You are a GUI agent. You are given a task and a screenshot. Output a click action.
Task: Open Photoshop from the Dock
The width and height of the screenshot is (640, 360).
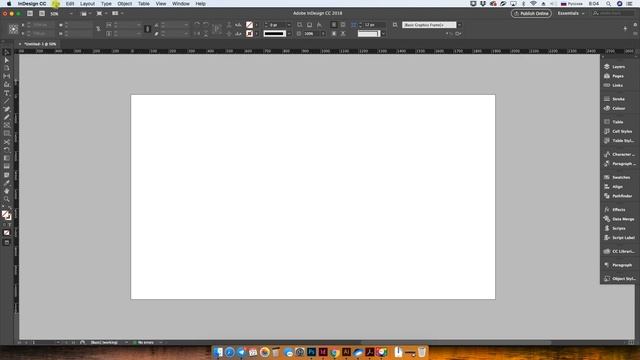tap(311, 352)
